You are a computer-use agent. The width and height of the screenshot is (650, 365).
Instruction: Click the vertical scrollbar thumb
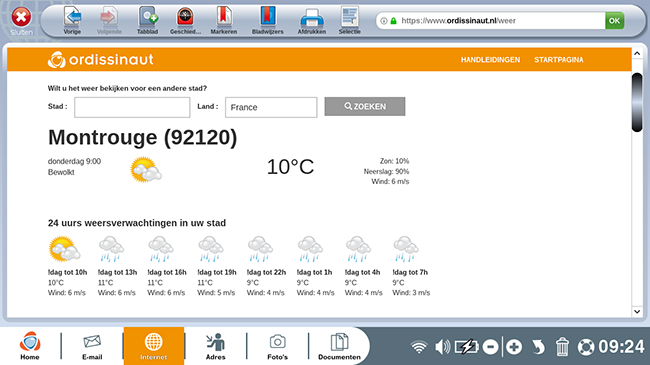coord(637,102)
